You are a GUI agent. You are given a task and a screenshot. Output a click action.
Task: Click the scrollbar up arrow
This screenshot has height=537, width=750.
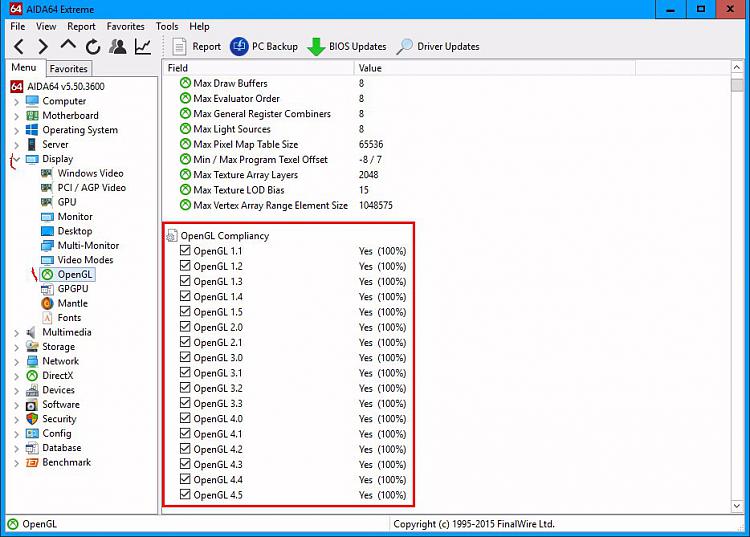[x=737, y=68]
